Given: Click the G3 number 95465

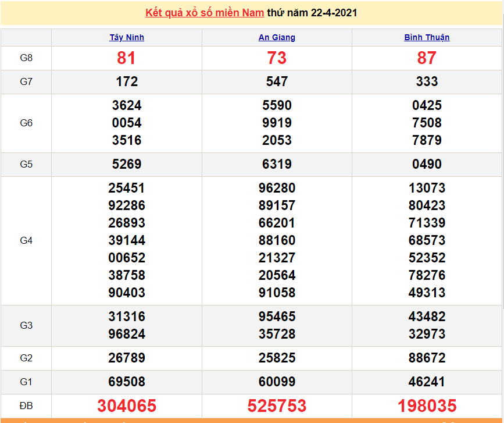Looking at the screenshot, I should 277,317.
